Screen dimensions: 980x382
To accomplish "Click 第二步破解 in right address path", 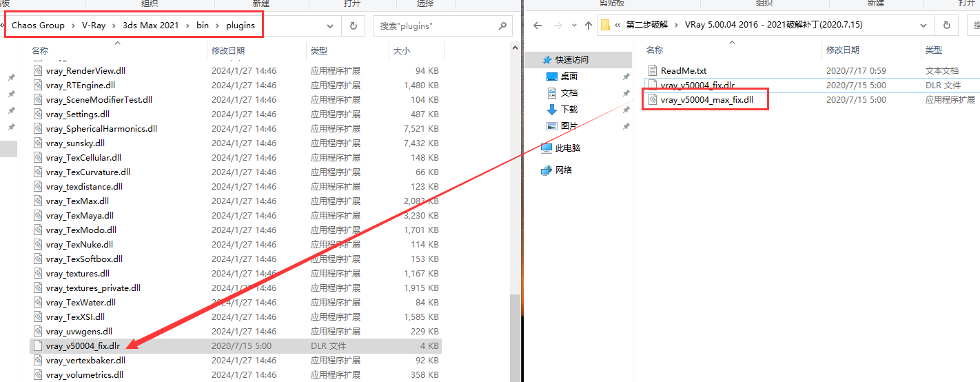I will (648, 26).
